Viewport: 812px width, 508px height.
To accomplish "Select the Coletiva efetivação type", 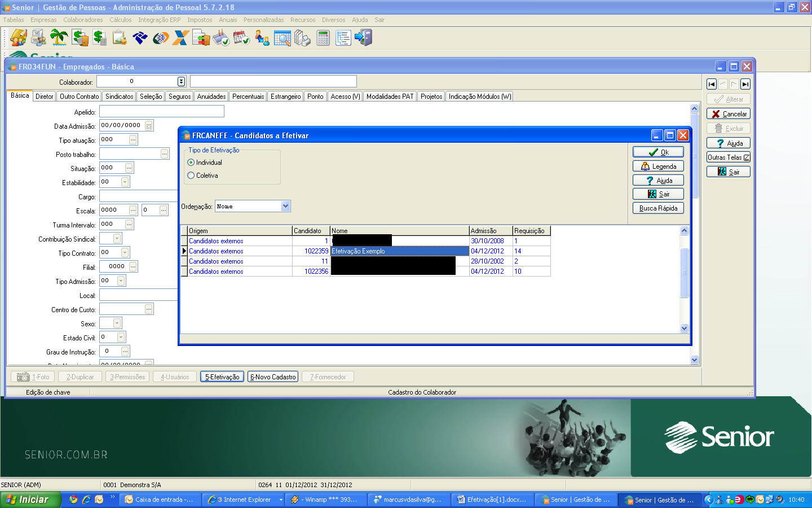I will pyautogui.click(x=191, y=176).
